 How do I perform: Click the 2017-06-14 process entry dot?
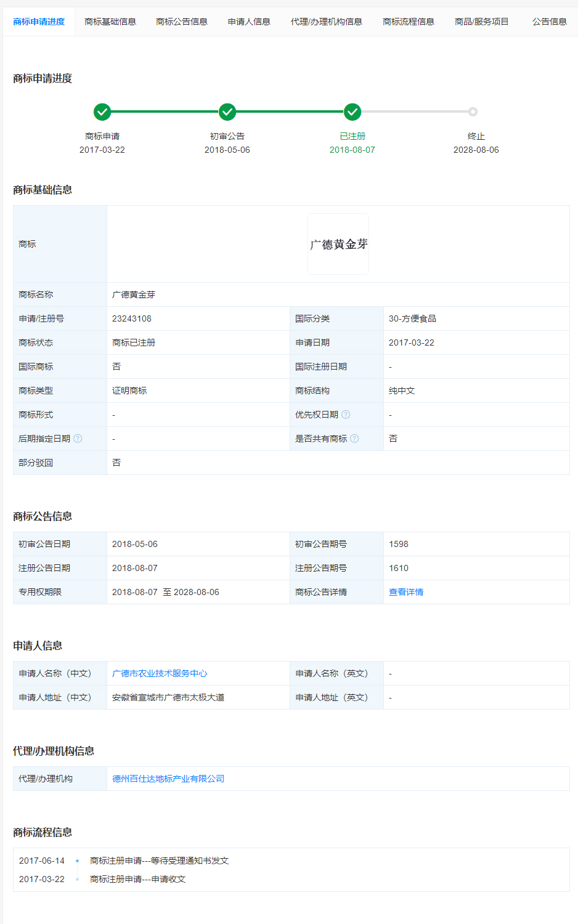point(77,861)
